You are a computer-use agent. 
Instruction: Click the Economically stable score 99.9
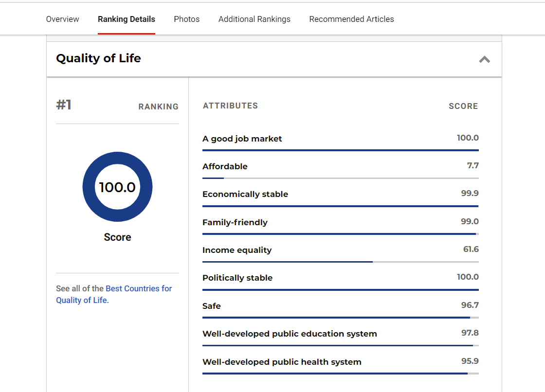[470, 193]
